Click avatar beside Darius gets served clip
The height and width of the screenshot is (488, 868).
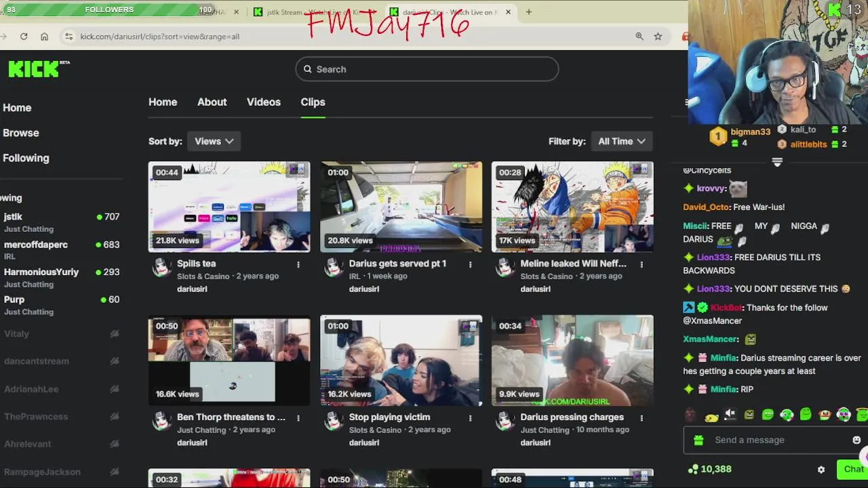tap(333, 268)
